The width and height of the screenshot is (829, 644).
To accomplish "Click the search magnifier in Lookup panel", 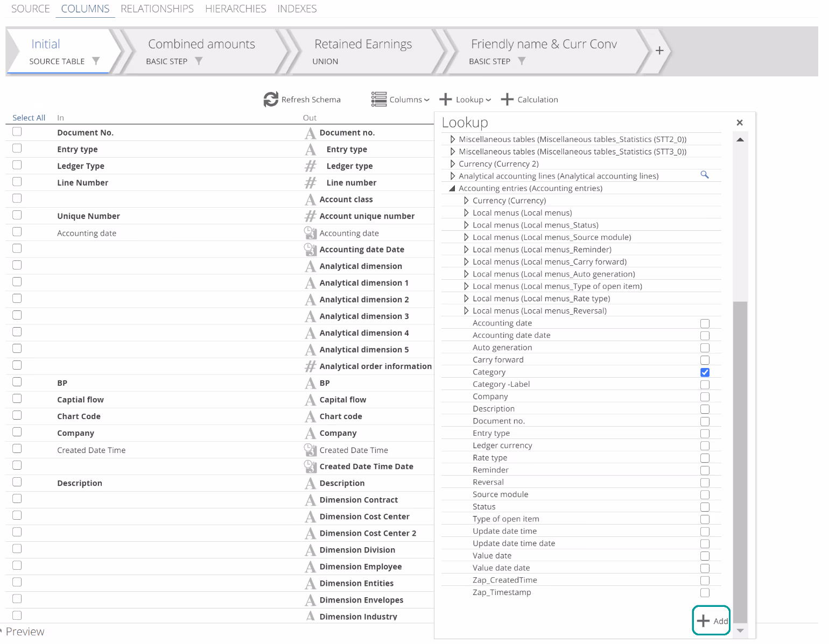I will click(x=704, y=175).
